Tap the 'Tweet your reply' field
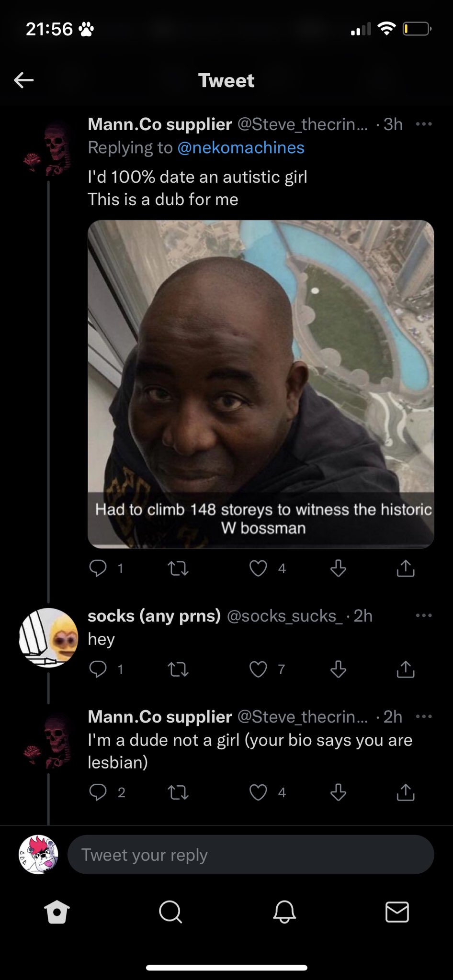 coord(250,855)
